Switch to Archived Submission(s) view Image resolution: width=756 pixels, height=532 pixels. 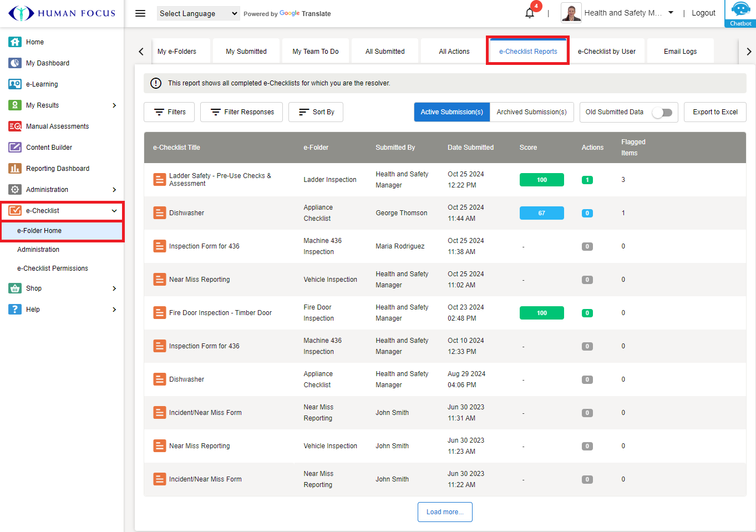[x=531, y=112]
